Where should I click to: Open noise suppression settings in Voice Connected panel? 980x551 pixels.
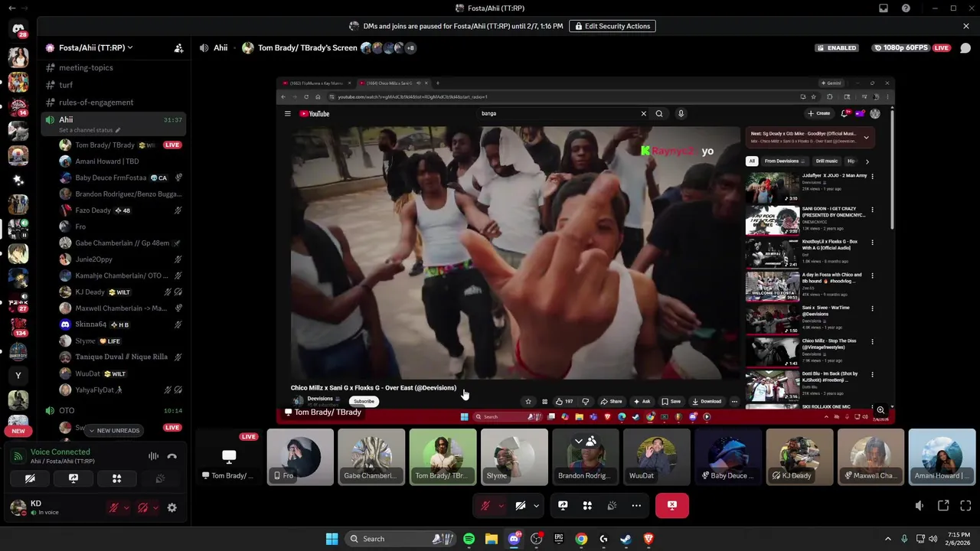tap(153, 456)
